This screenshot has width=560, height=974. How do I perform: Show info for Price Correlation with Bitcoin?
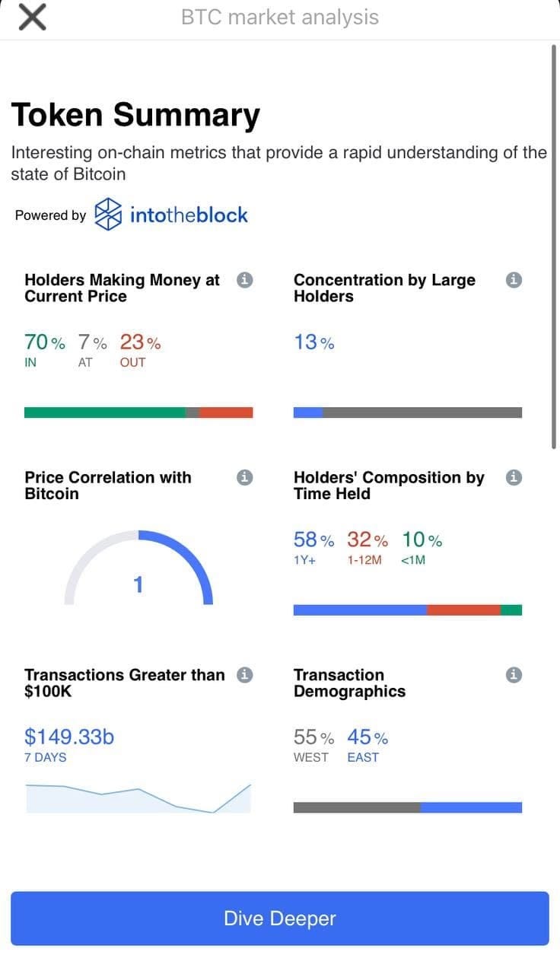[x=244, y=477]
